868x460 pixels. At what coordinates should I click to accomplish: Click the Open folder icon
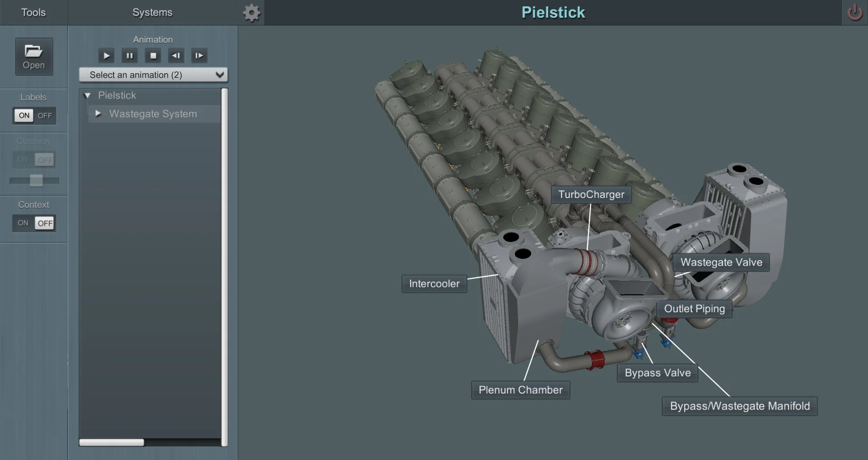(x=34, y=56)
